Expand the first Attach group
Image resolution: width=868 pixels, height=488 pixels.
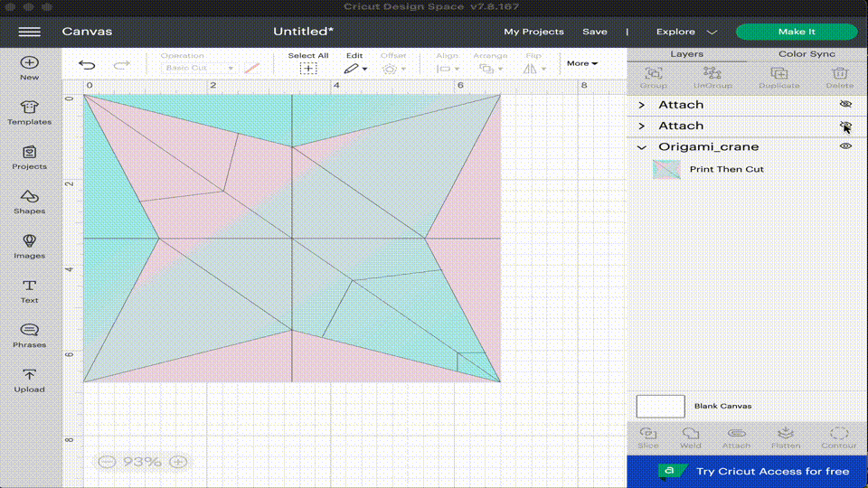coord(642,105)
